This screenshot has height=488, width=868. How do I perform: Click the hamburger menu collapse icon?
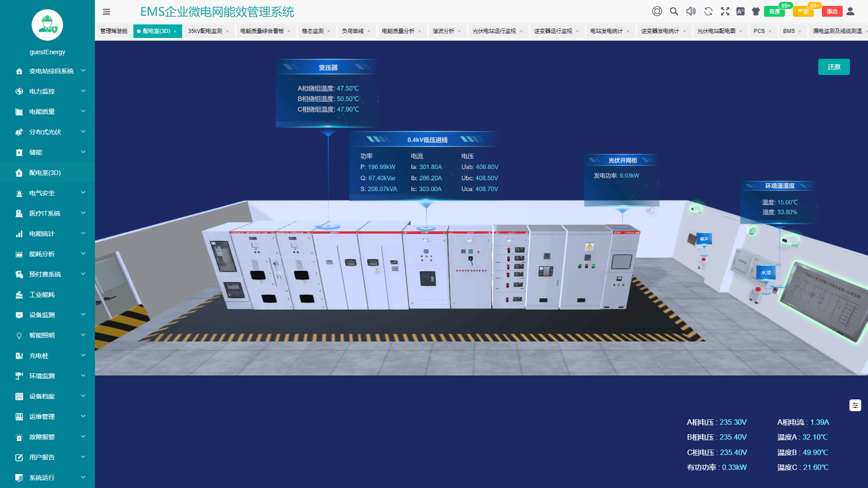(x=107, y=12)
